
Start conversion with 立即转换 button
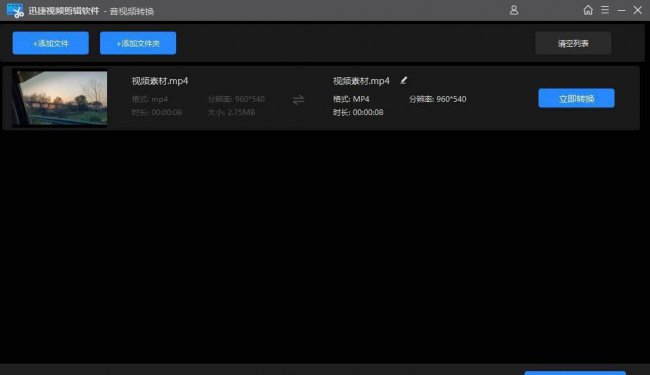(x=576, y=98)
